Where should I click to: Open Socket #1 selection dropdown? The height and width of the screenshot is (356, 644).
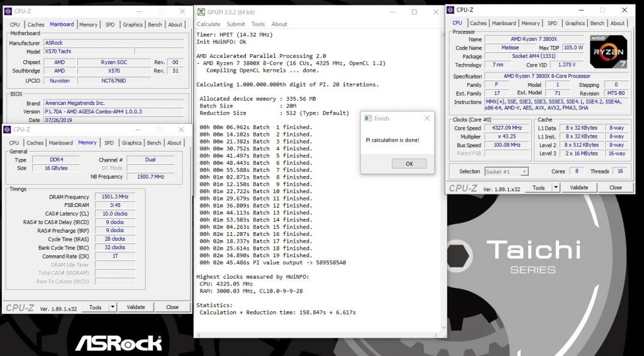coord(506,172)
